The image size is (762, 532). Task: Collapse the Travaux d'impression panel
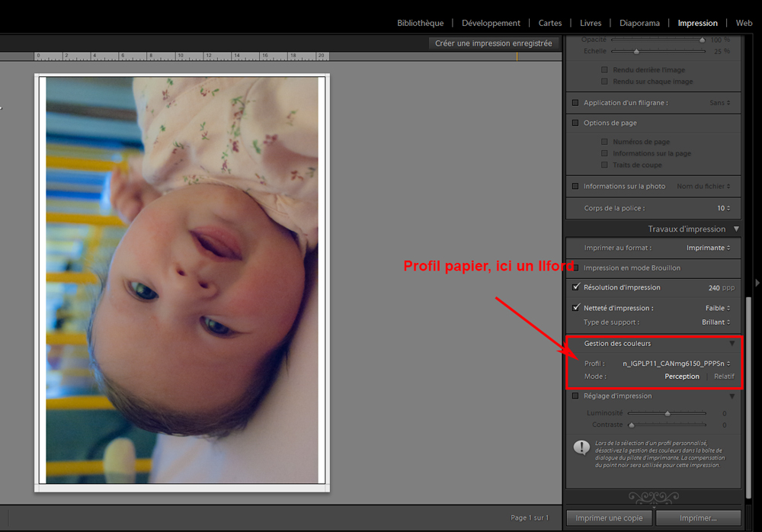(736, 229)
